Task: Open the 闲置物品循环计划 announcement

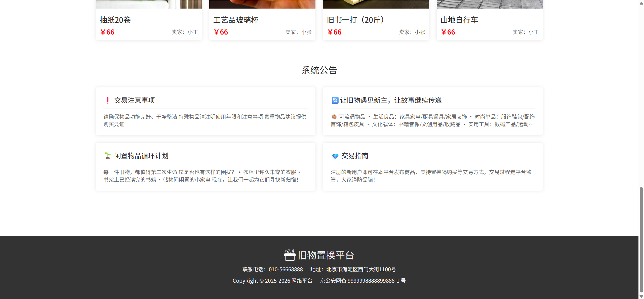Action: coord(141,156)
